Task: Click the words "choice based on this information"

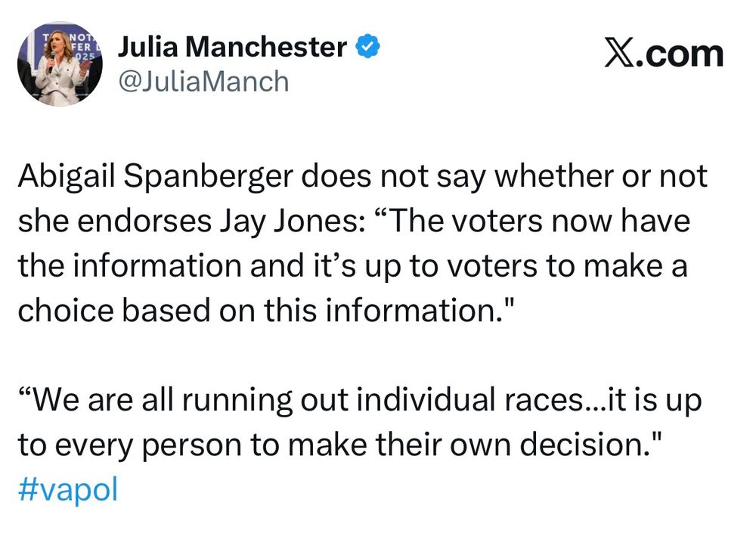Action: coord(260,311)
